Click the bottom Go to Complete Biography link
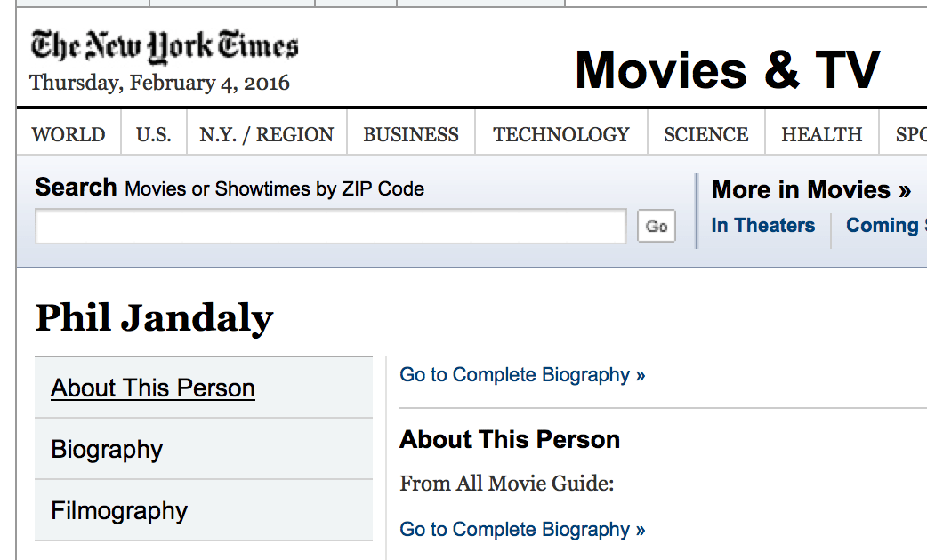Image resolution: width=927 pixels, height=560 pixels. coord(522,529)
